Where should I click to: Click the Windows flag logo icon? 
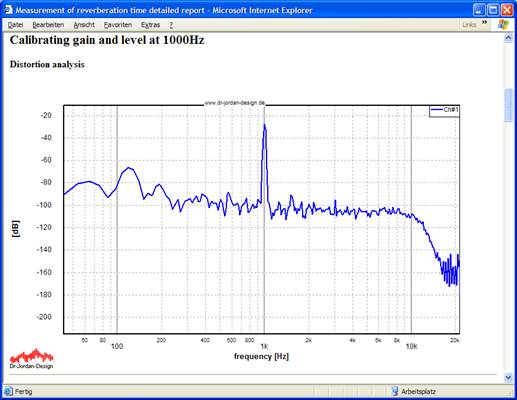[x=503, y=24]
